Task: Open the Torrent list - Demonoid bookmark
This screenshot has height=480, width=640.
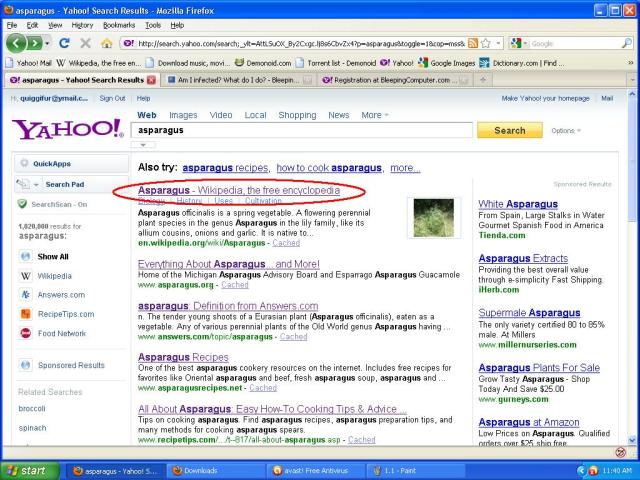Action: pyautogui.click(x=336, y=63)
